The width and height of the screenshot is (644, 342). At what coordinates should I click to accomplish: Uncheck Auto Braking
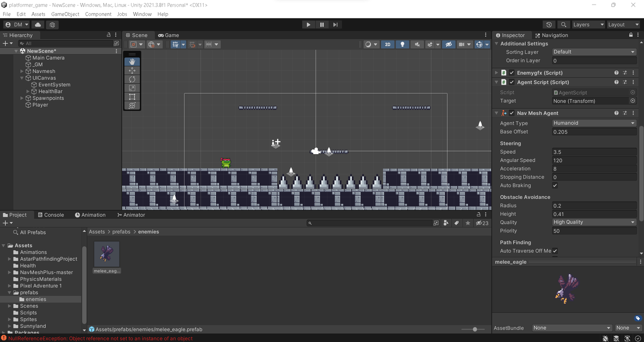pos(555,185)
